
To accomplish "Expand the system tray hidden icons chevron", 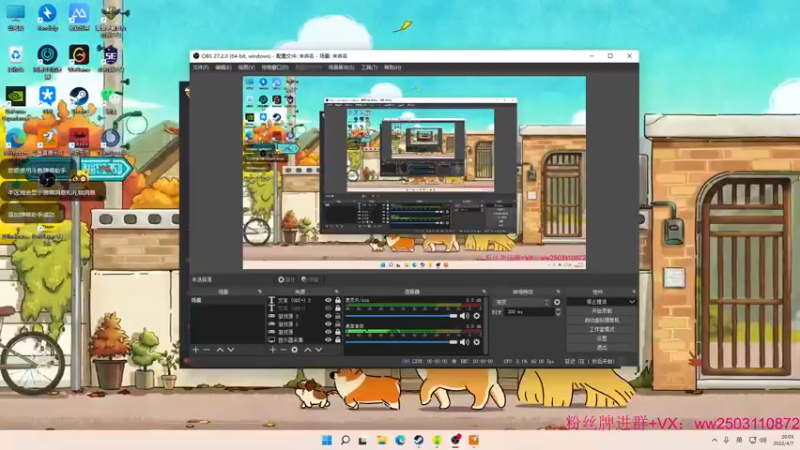I will [714, 440].
